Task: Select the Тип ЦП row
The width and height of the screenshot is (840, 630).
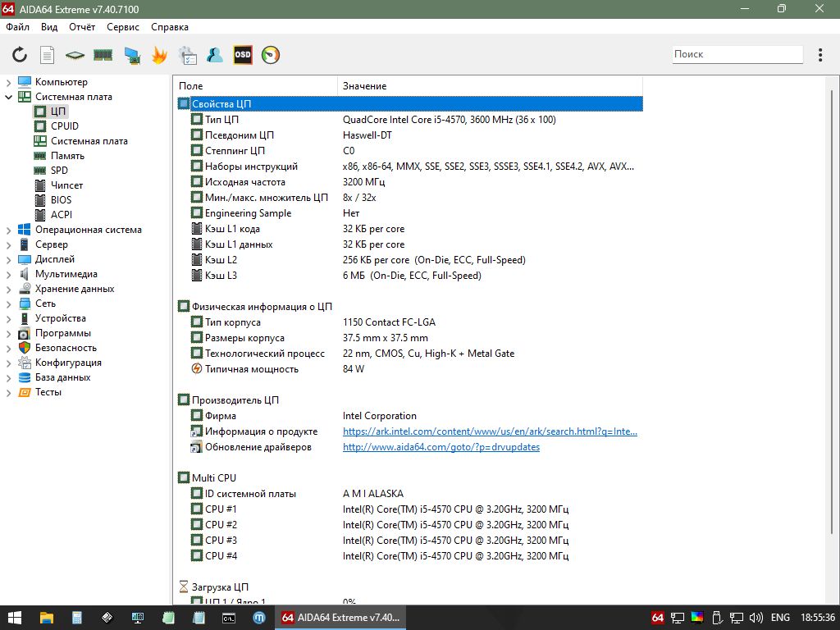Action: pyautogui.click(x=410, y=120)
